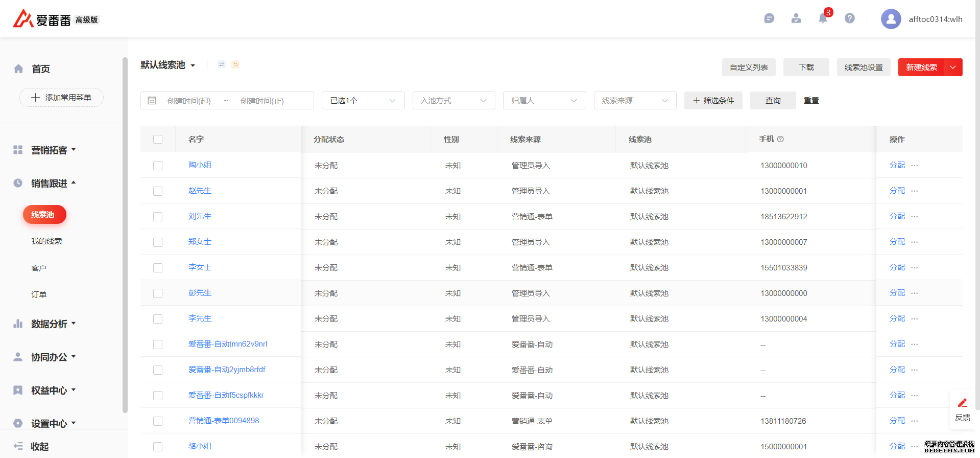
Task: Check the 赵先生 row checkbox
Action: [x=158, y=191]
